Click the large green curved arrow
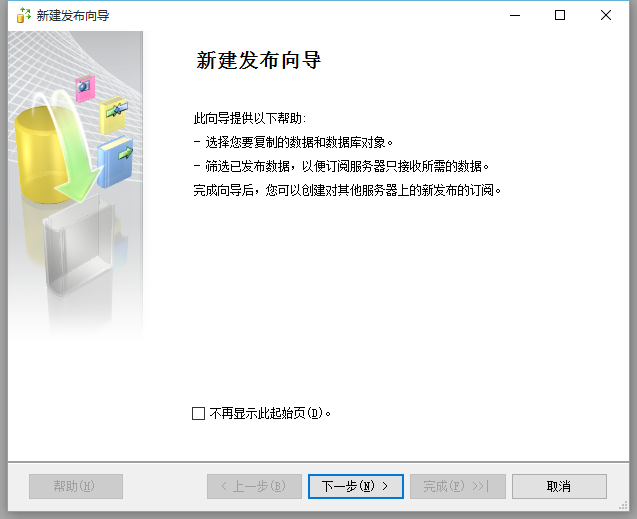The height and width of the screenshot is (519, 637). tap(69, 146)
